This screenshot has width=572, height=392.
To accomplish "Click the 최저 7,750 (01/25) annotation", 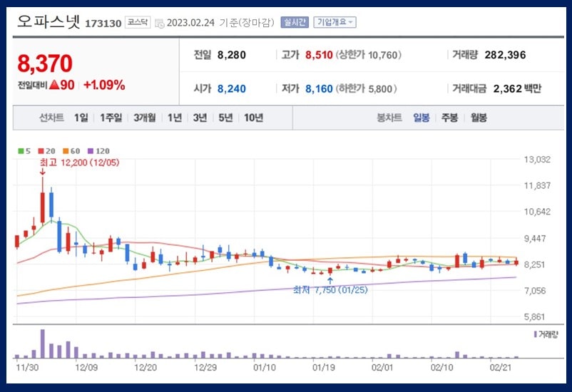I will [330, 290].
